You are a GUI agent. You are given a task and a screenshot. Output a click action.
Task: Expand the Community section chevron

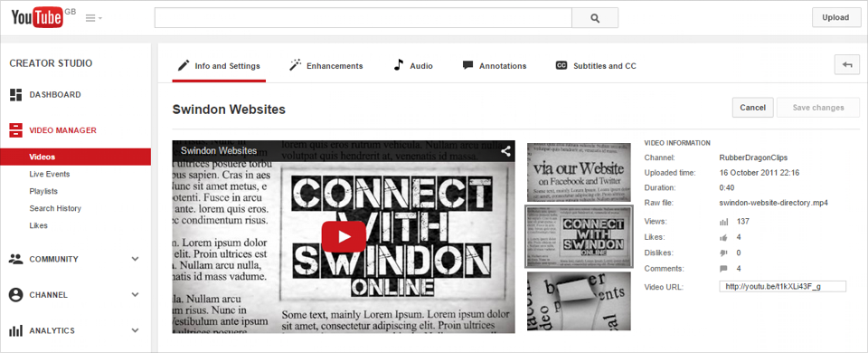[x=135, y=259]
